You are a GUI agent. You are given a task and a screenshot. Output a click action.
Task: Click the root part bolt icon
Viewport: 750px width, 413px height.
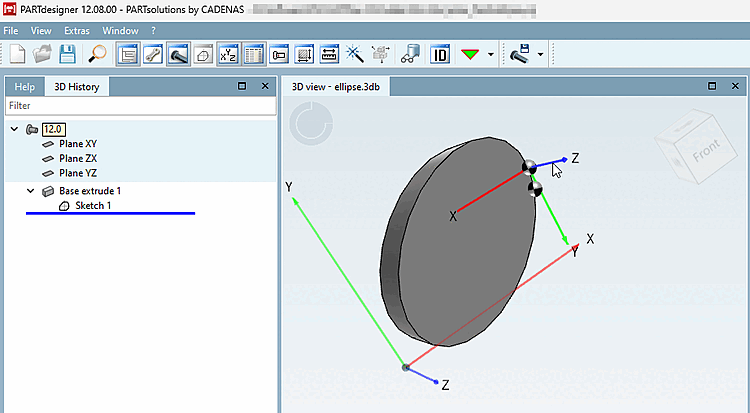[x=32, y=129]
